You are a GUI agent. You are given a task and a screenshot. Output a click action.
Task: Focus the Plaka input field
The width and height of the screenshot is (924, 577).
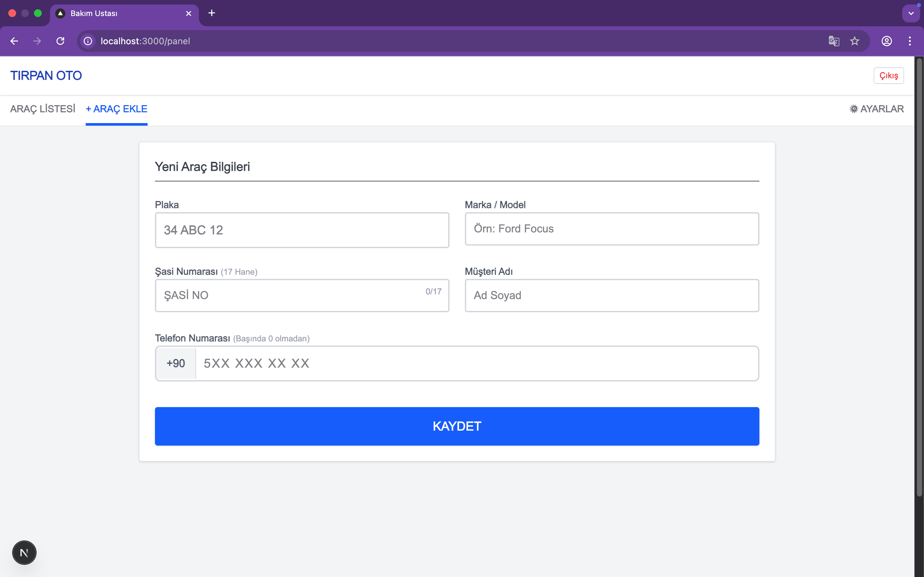coord(302,230)
